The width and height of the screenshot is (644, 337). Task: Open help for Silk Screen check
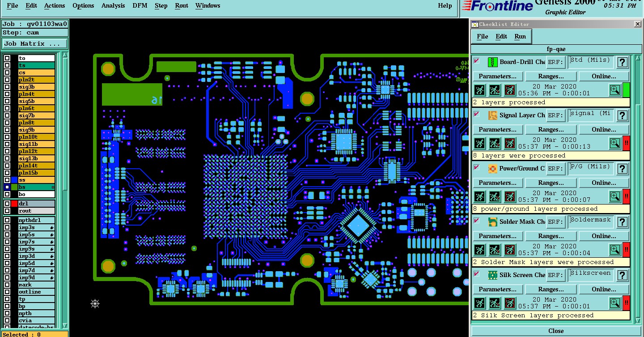622,275
